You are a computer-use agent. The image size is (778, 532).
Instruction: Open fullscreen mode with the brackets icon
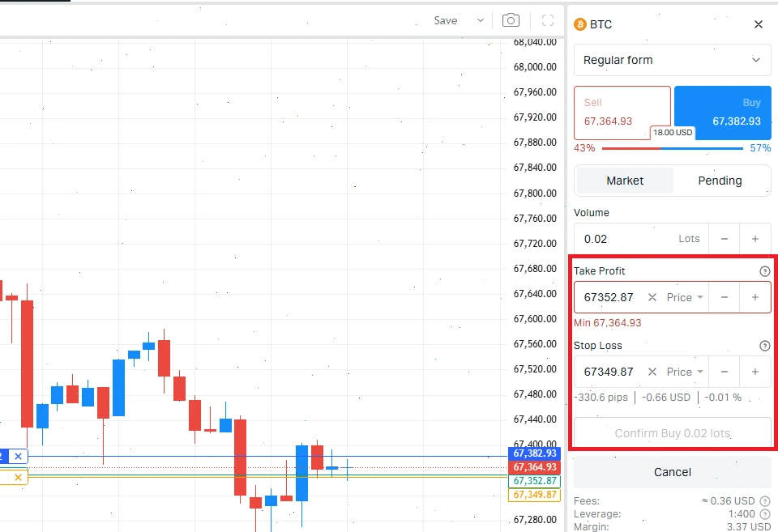pyautogui.click(x=547, y=19)
